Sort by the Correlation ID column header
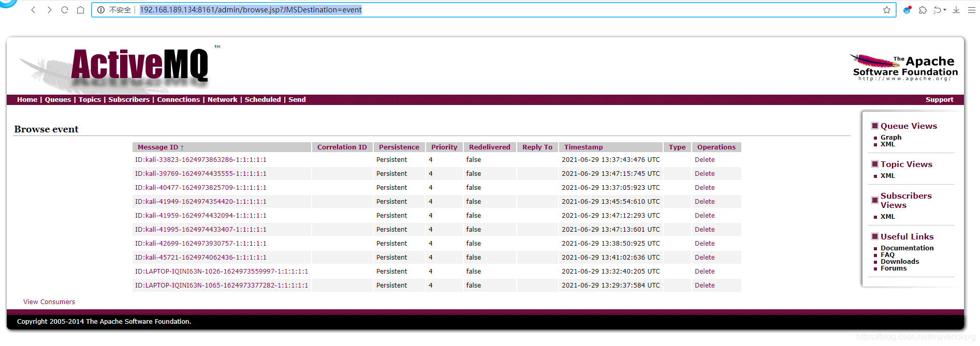The width and height of the screenshot is (980, 346). point(342,147)
